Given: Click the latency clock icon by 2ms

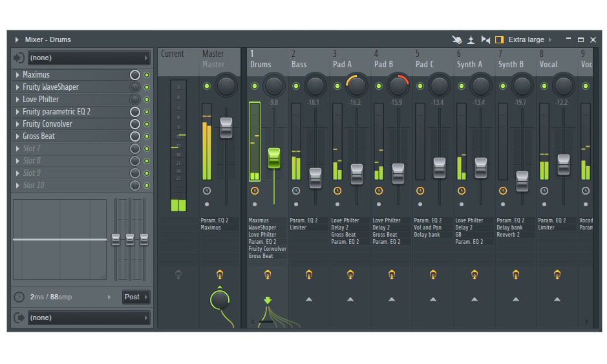Looking at the screenshot, I should 19,297.
